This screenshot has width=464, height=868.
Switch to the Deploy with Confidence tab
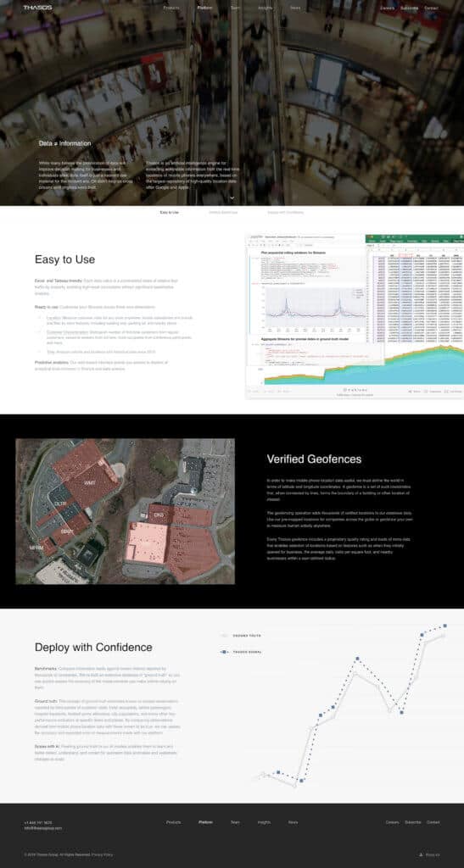(x=285, y=212)
